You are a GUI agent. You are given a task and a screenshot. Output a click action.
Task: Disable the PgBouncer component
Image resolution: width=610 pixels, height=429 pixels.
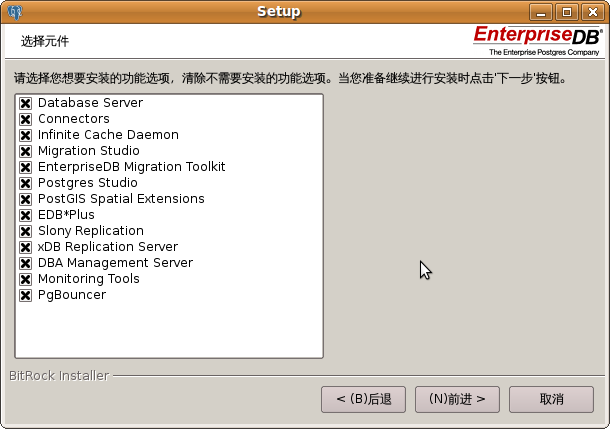pos(25,296)
